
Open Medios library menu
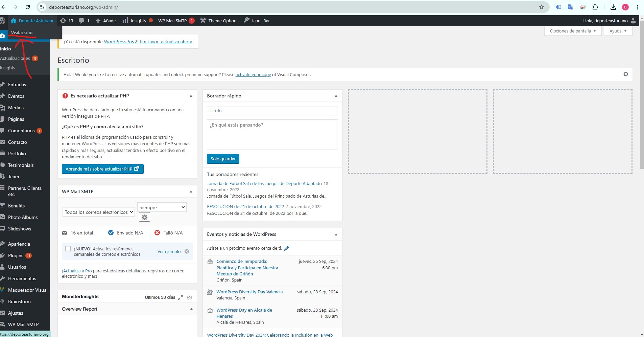pyautogui.click(x=16, y=108)
